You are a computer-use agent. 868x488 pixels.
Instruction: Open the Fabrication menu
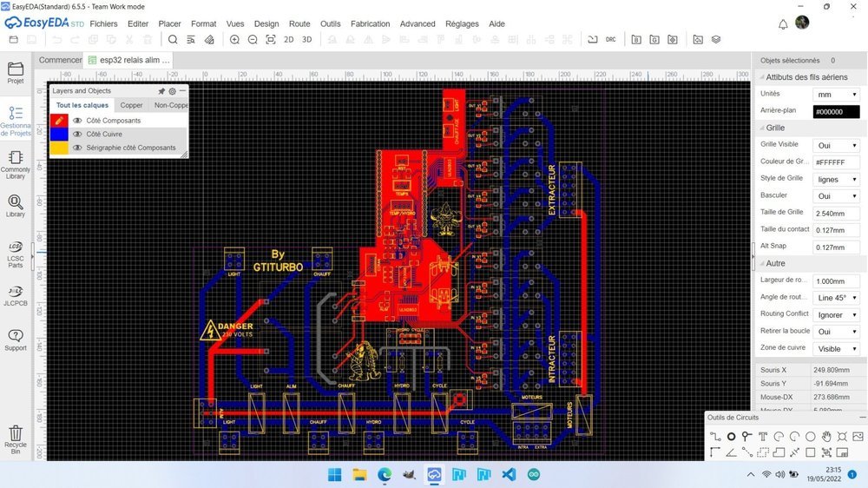pyautogui.click(x=371, y=23)
